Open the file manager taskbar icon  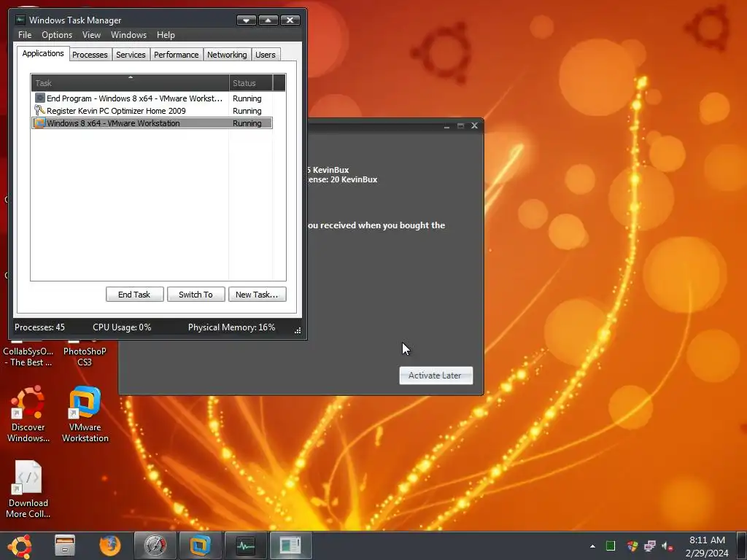(x=65, y=545)
